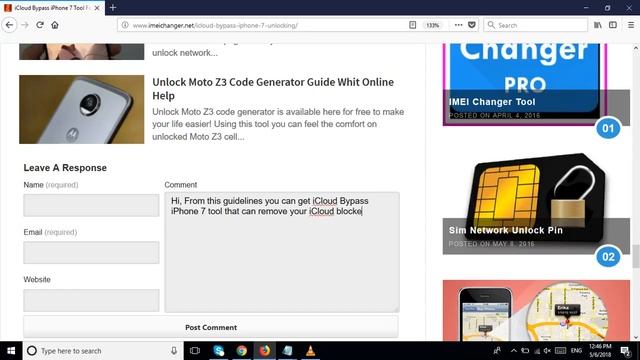Open Skype from the taskbar
The height and width of the screenshot is (360, 640).
point(219,351)
